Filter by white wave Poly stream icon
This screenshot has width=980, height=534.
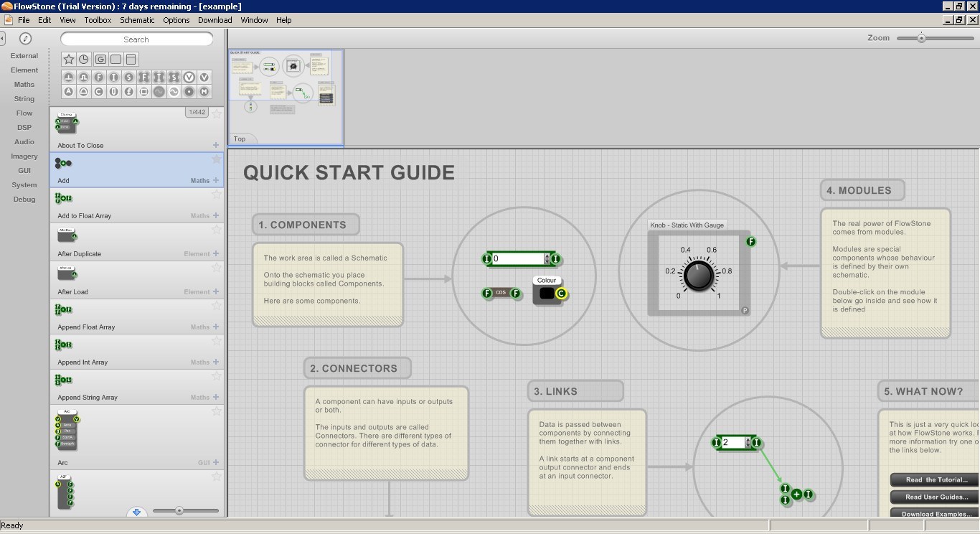pos(174,92)
